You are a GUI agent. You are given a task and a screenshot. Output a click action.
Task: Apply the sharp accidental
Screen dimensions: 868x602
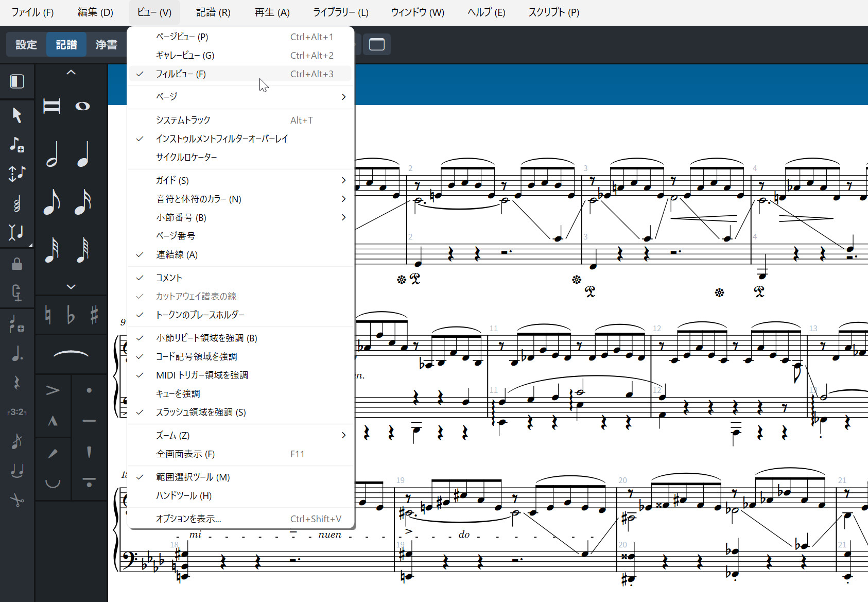pyautogui.click(x=94, y=315)
